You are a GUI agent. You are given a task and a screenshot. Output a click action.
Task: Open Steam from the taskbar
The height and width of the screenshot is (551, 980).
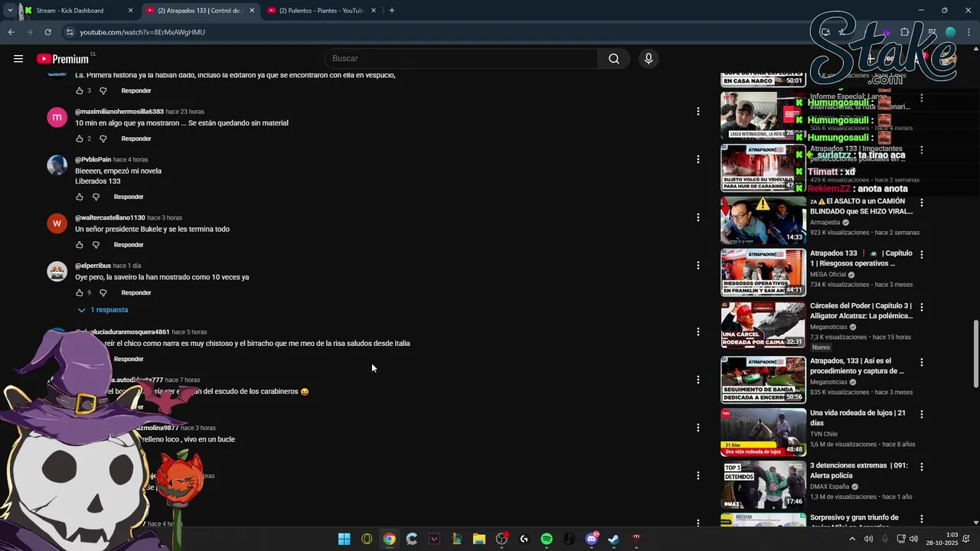(x=614, y=539)
